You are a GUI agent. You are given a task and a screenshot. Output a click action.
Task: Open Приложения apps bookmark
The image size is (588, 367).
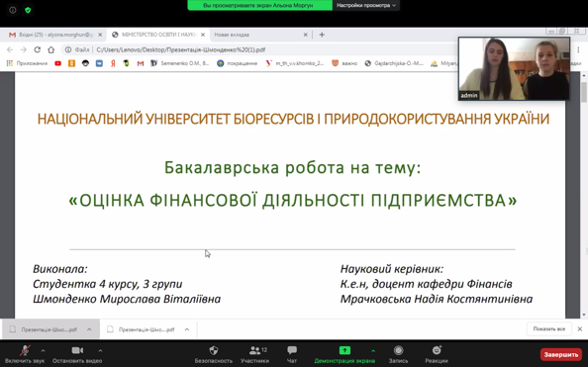(x=27, y=63)
